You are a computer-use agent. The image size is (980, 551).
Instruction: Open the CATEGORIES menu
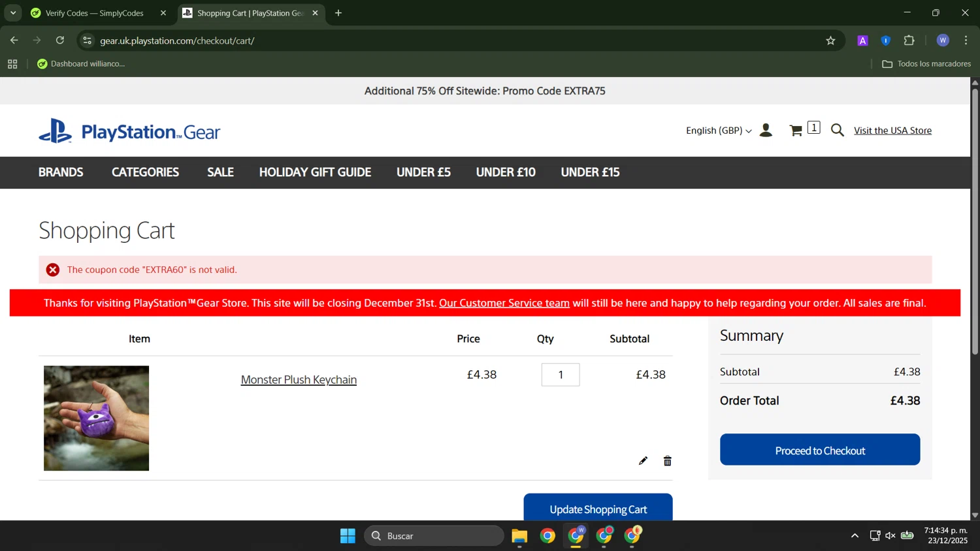[x=145, y=172]
